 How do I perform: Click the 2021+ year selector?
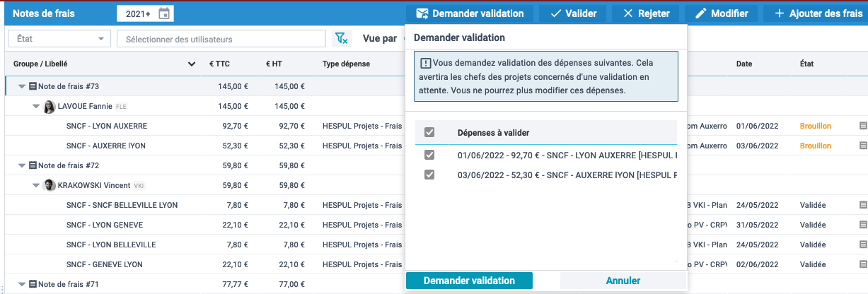[145, 13]
